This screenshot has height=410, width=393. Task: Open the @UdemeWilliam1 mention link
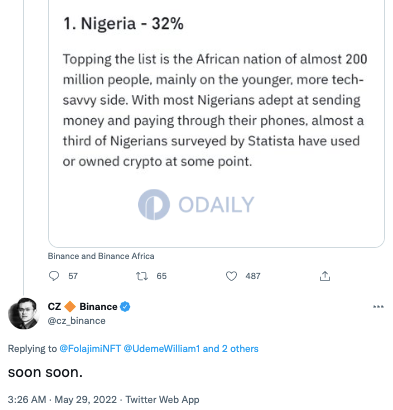[x=162, y=349]
